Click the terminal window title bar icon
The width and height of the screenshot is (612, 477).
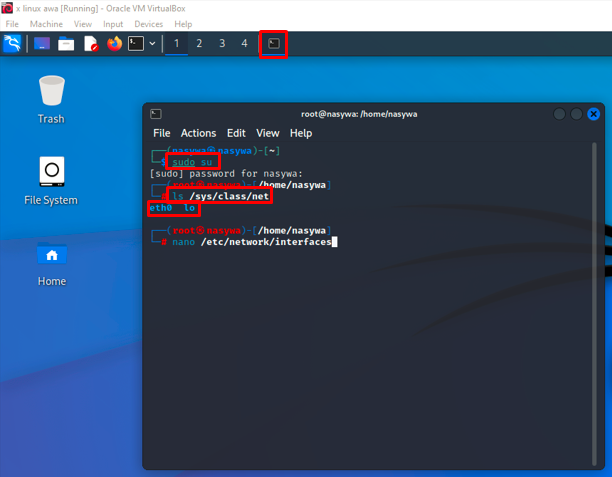click(156, 114)
